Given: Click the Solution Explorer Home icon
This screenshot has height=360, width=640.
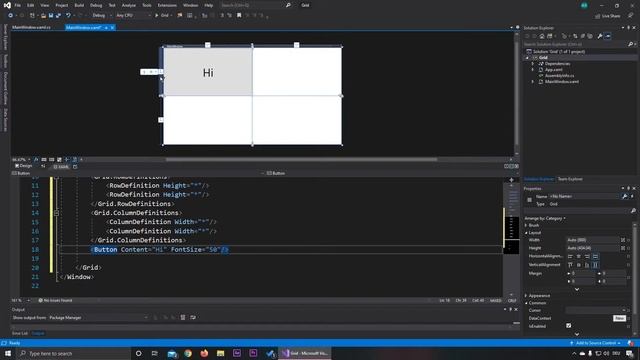Looking at the screenshot, I should [542, 36].
